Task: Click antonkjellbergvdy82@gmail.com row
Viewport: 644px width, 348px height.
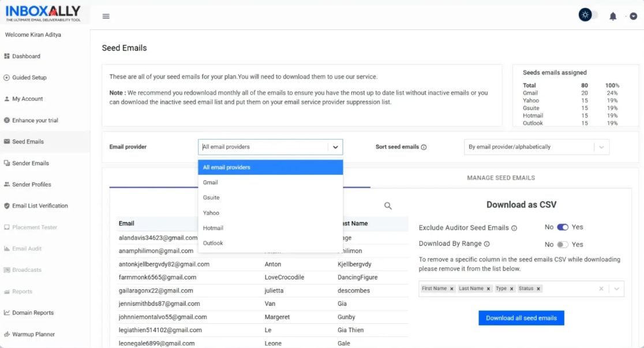Action: (x=263, y=264)
